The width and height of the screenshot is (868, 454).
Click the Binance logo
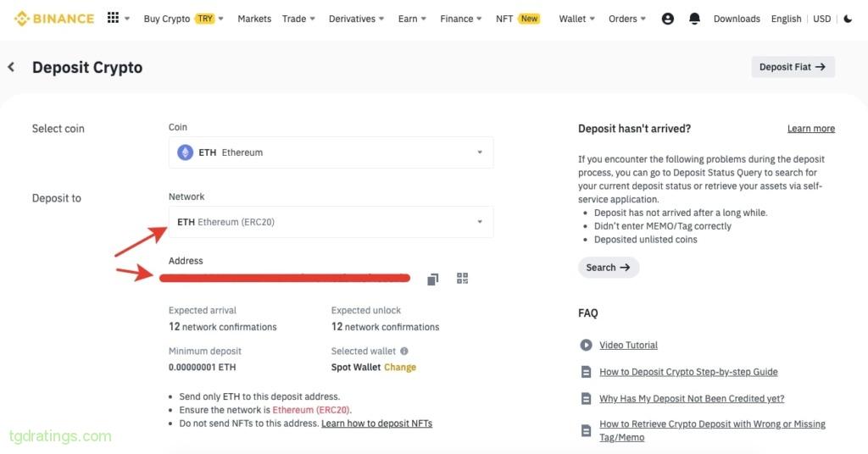(53, 19)
